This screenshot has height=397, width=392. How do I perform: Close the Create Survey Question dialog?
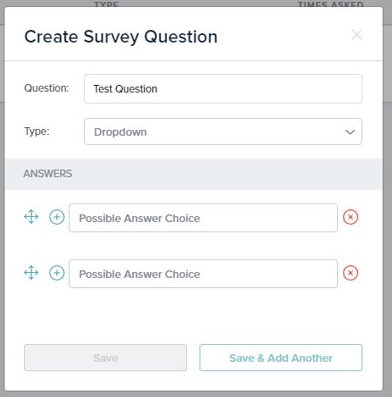[x=357, y=35]
